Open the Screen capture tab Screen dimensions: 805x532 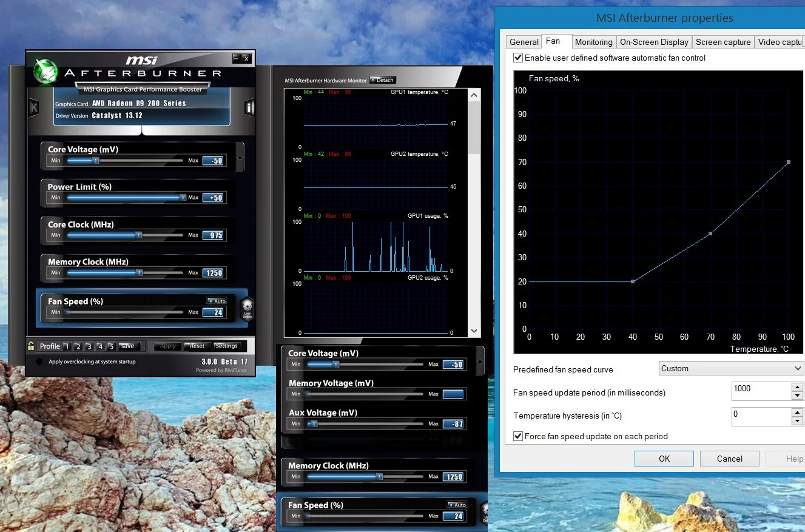click(x=723, y=42)
